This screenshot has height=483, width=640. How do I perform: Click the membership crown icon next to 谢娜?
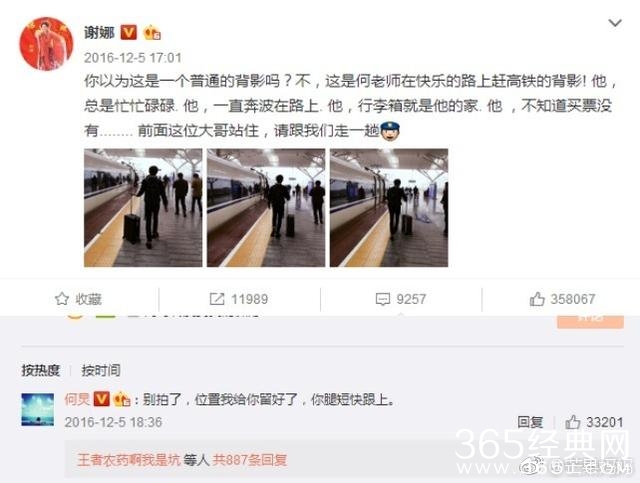pyautogui.click(x=151, y=33)
